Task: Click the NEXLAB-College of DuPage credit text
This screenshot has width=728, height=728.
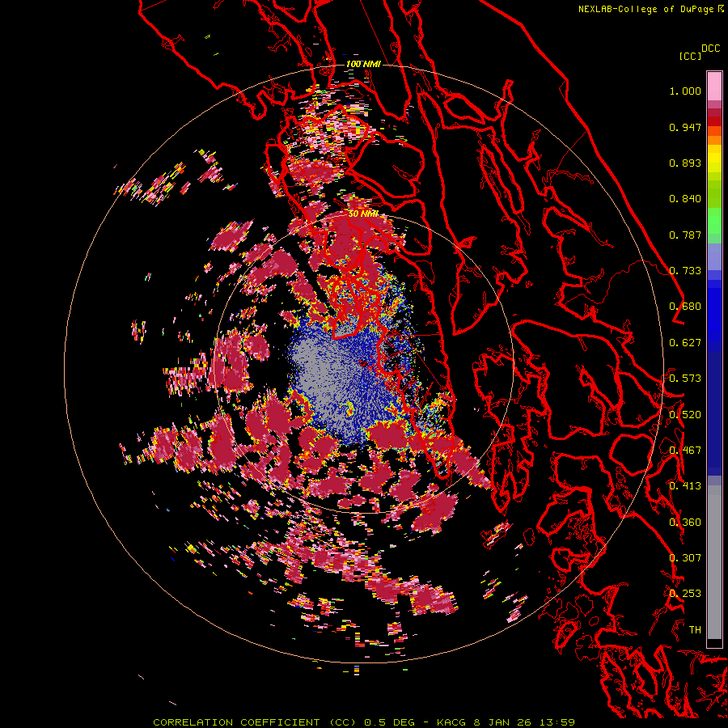Action: [x=650, y=9]
